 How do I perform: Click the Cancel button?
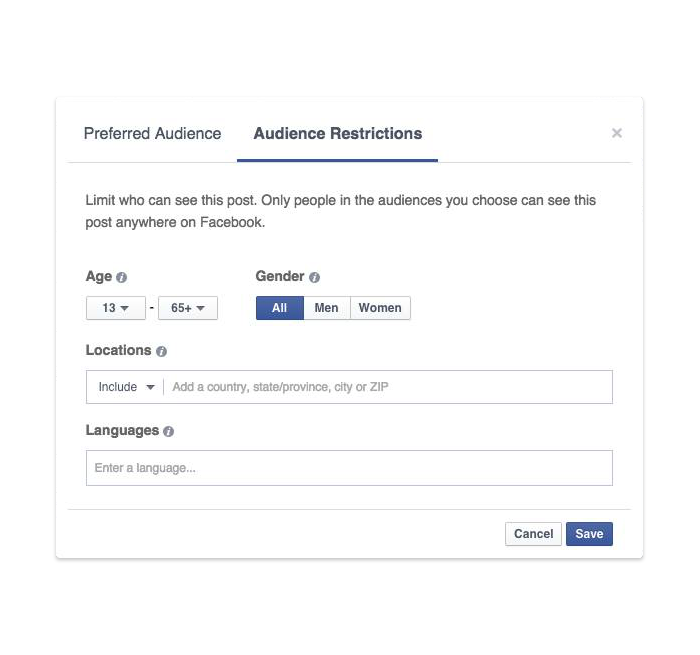pyautogui.click(x=533, y=534)
